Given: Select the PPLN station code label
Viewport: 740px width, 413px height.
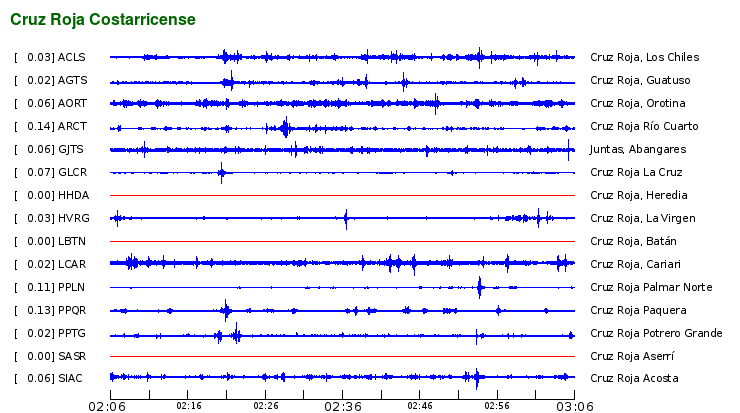Looking at the screenshot, I should tap(72, 287).
